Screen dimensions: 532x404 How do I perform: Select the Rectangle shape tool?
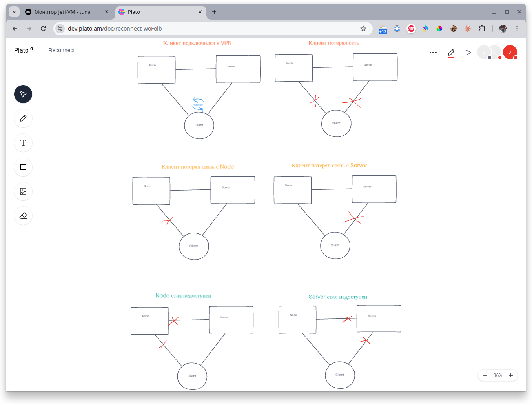click(23, 167)
